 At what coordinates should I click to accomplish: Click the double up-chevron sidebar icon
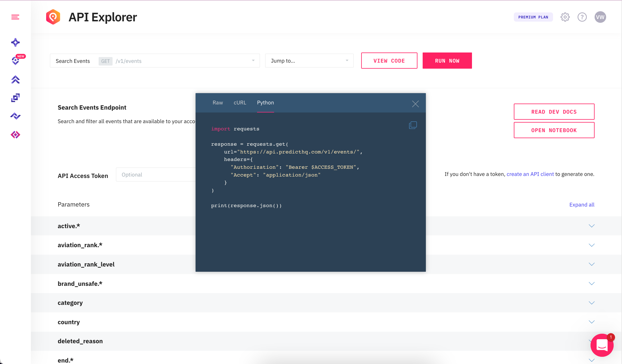click(x=15, y=80)
